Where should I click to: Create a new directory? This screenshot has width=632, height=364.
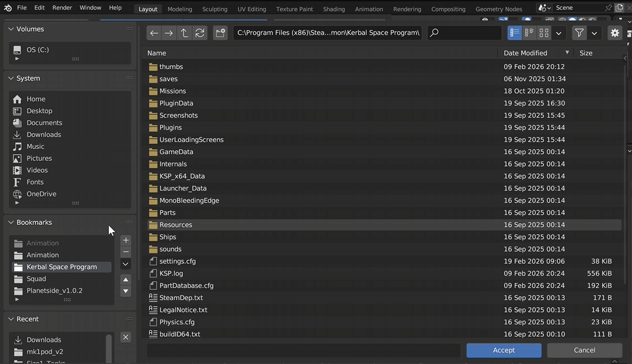tap(220, 33)
